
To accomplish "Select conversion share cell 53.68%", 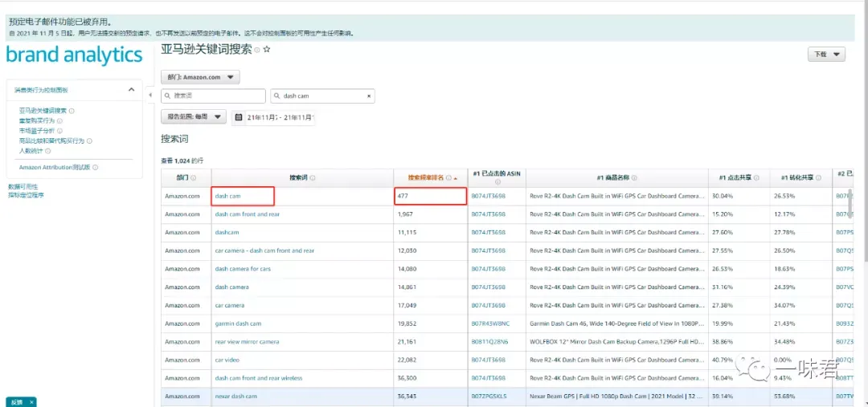I will coord(800,397).
